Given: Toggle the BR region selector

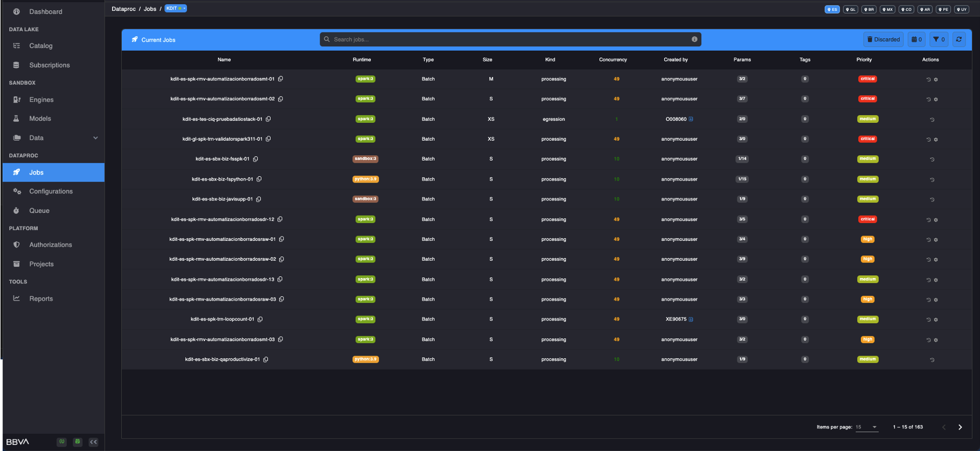Looking at the screenshot, I should [868, 9].
